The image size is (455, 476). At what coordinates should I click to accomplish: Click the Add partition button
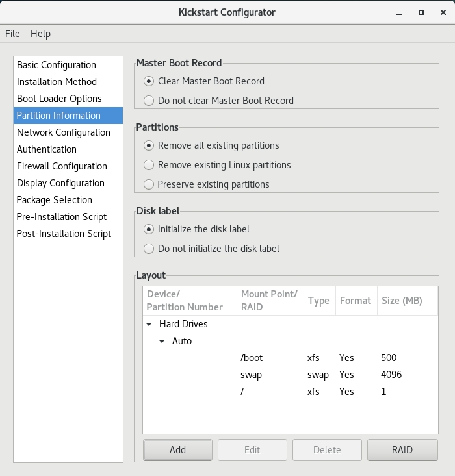tap(177, 450)
